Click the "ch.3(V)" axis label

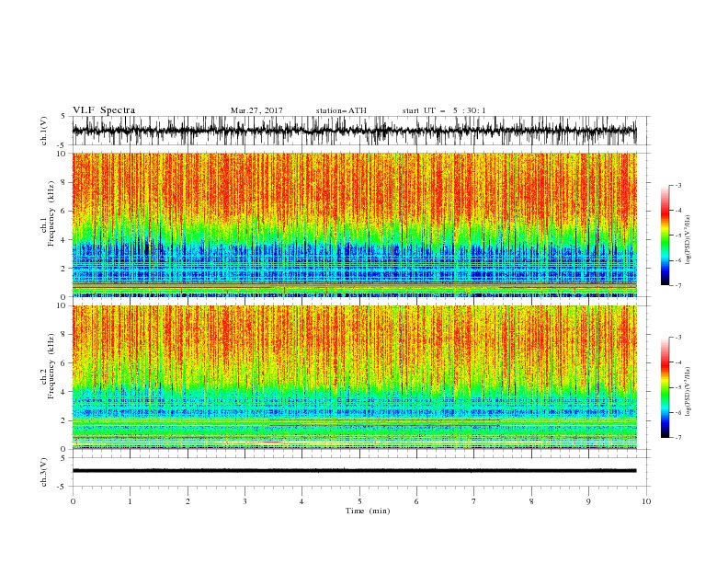44,472
